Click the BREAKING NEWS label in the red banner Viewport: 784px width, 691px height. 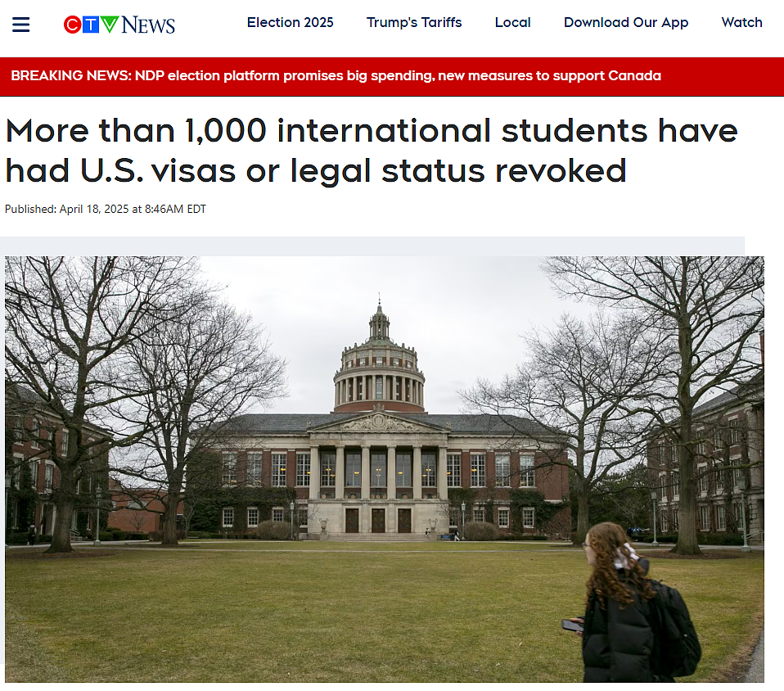click(71, 75)
